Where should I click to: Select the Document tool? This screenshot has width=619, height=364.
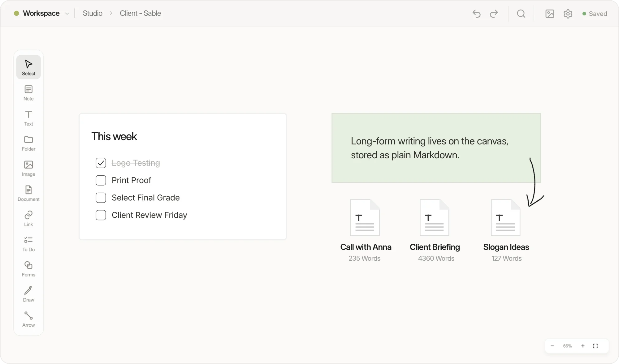click(28, 193)
